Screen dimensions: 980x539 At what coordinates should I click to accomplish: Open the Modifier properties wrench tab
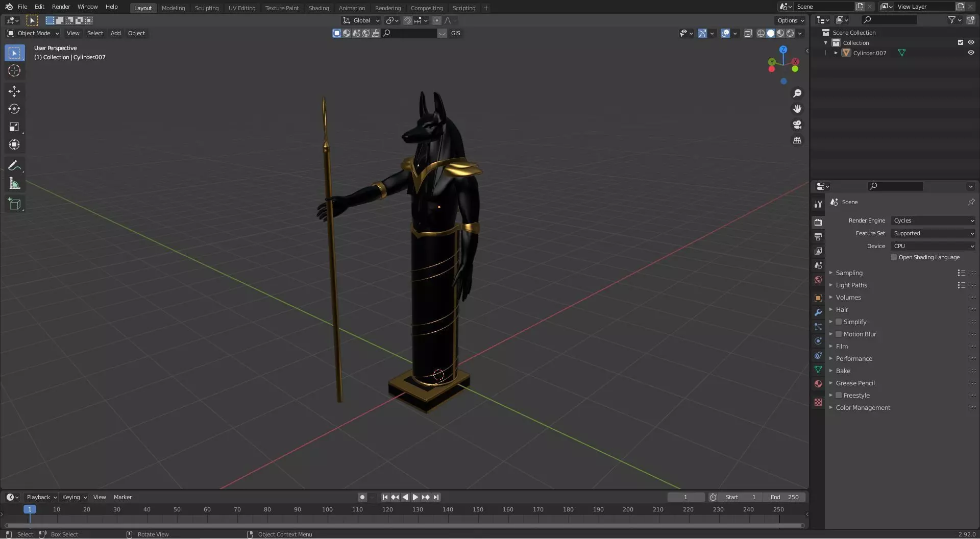coord(818,312)
